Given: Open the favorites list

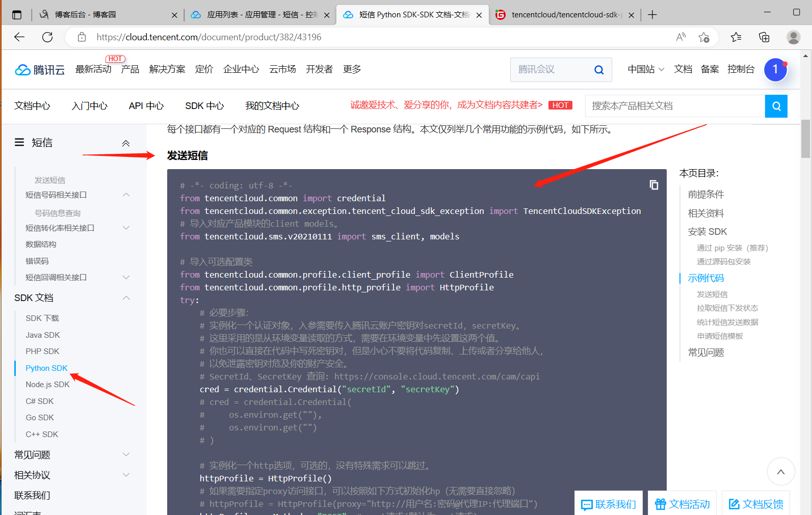Looking at the screenshot, I should [736, 37].
